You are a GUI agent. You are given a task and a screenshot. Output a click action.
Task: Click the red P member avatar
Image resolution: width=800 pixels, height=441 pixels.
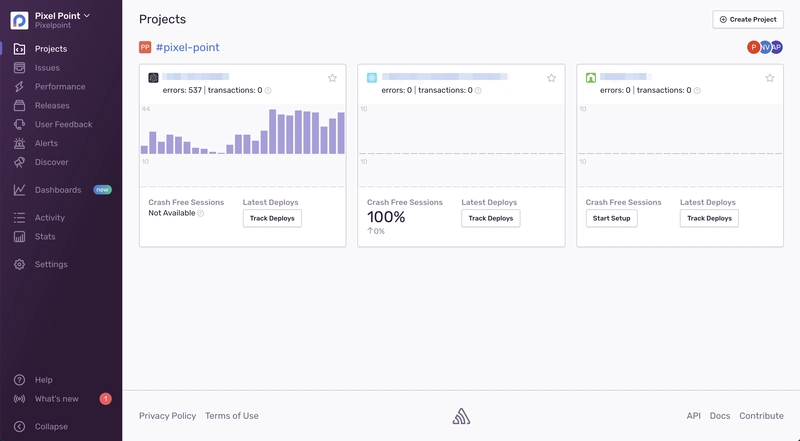coord(754,47)
